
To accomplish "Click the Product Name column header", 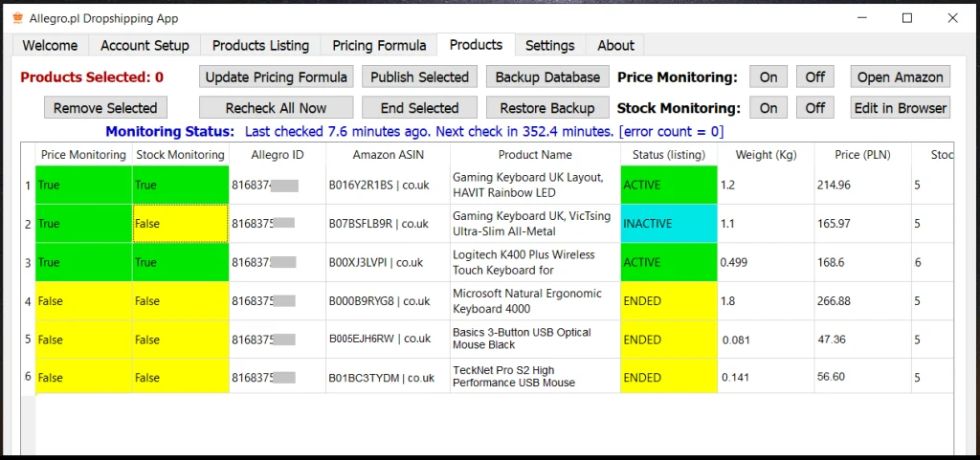I will tap(535, 154).
